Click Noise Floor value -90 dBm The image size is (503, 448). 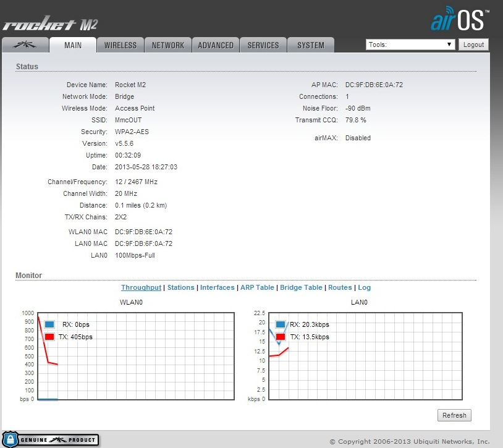(358, 108)
